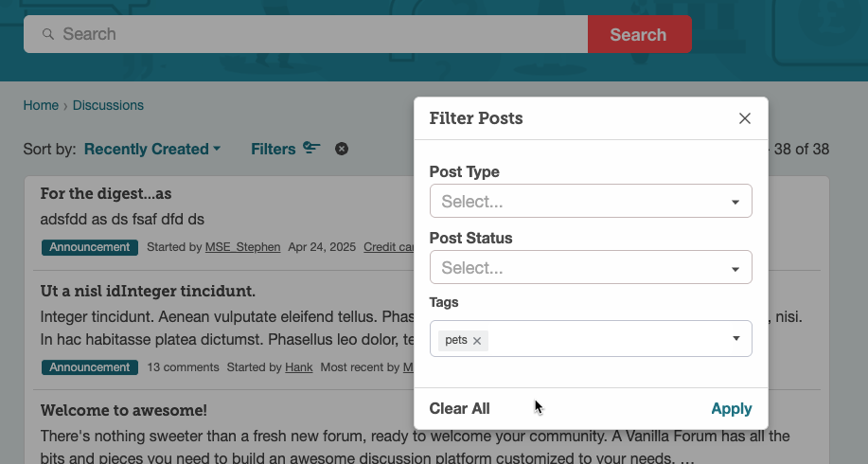868x464 pixels.
Task: Click the Search text field
Action: [306, 34]
